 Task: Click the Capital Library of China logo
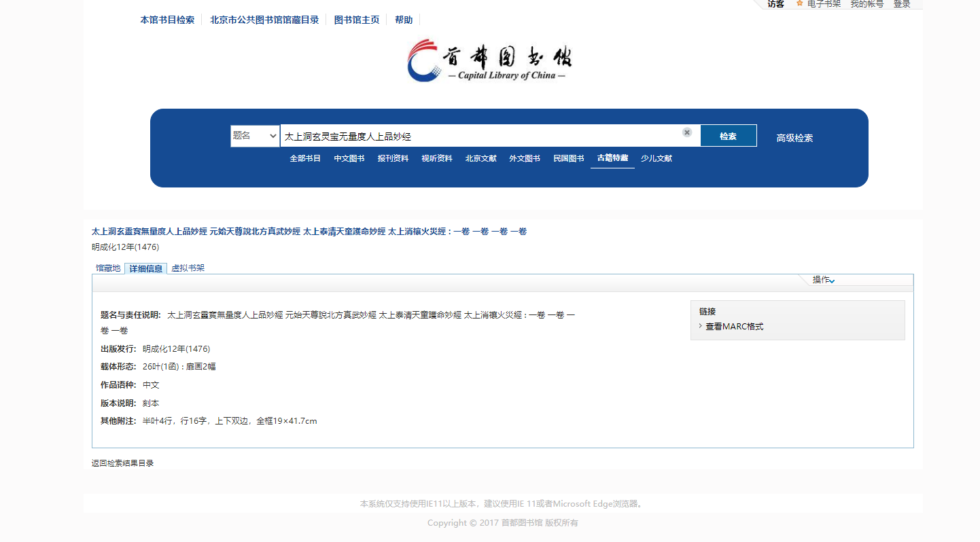489,60
